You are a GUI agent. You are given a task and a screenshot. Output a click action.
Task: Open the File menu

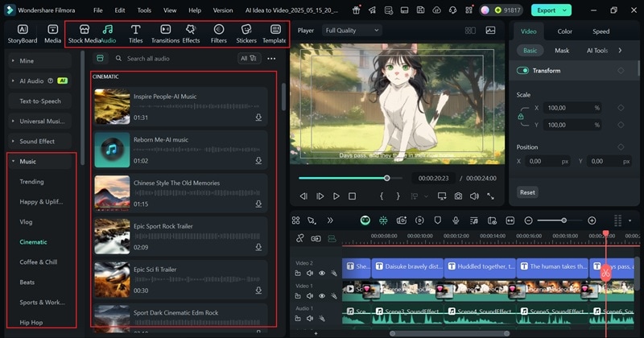[97, 10]
